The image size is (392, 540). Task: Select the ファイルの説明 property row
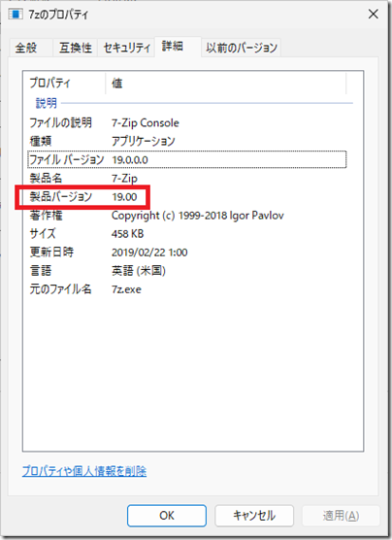click(x=187, y=123)
